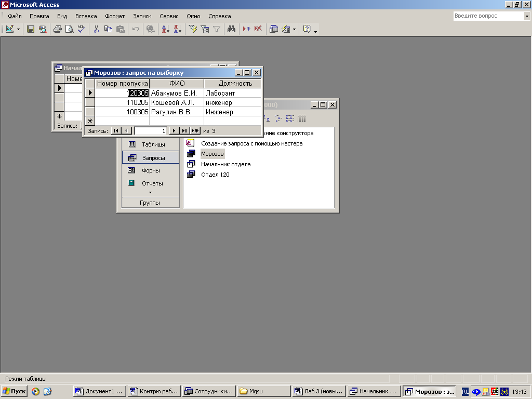Click cell Рагулин В.В.
532x399 pixels.
(x=177, y=112)
